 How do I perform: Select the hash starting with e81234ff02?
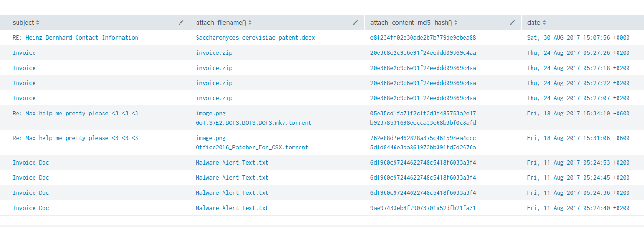pyautogui.click(x=423, y=38)
